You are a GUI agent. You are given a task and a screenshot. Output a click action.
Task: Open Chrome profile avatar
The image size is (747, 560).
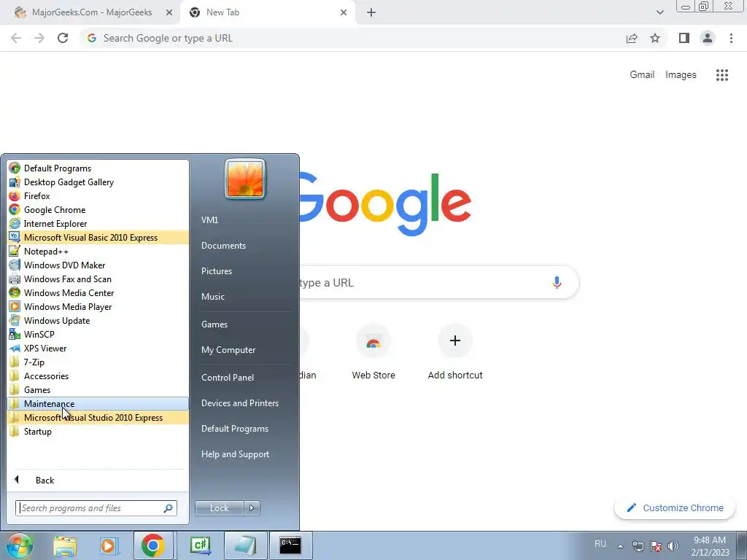click(x=708, y=38)
